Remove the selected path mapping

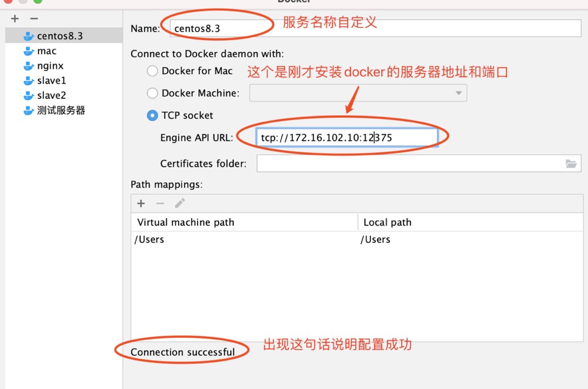(160, 203)
